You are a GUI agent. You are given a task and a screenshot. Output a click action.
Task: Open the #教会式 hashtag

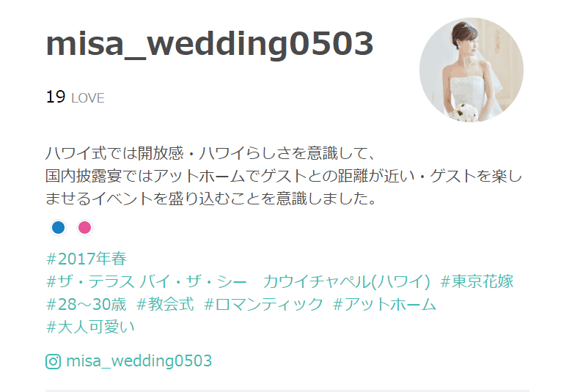tap(165, 305)
